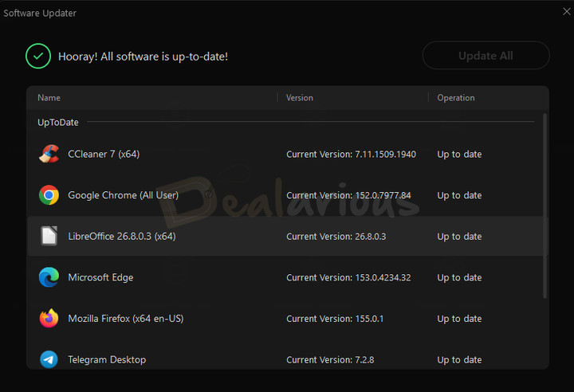This screenshot has width=574, height=392.
Task: Select the Telegram Desktop name
Action: (107, 359)
